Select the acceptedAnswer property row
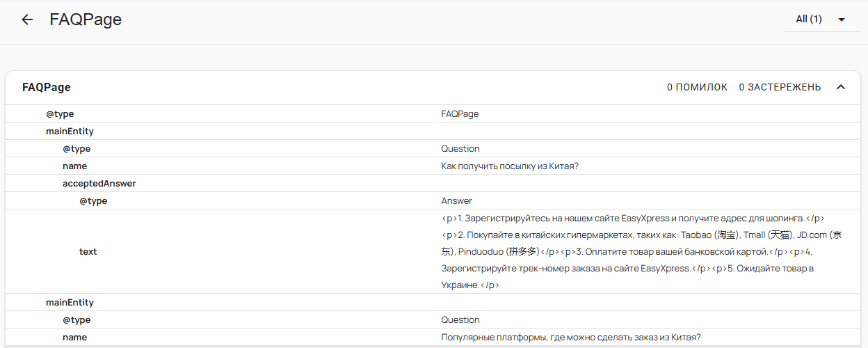Image resolution: width=868 pixels, height=348 pixels. [x=99, y=184]
